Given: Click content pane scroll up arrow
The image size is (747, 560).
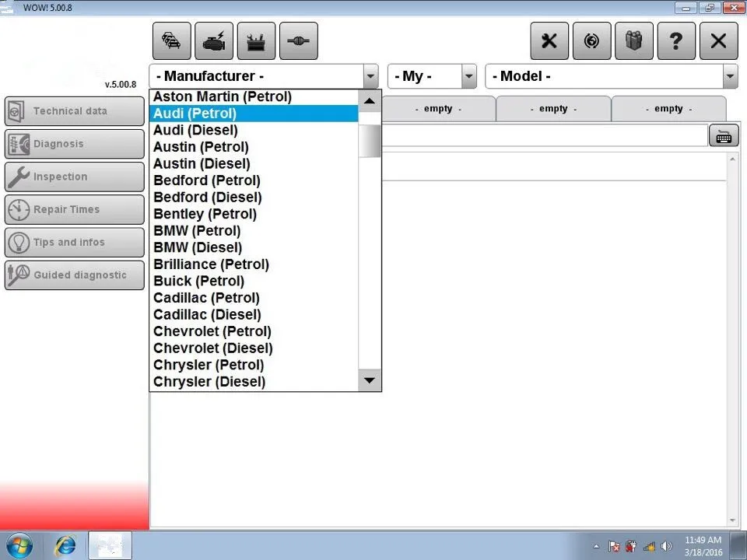Looking at the screenshot, I should point(733,159).
